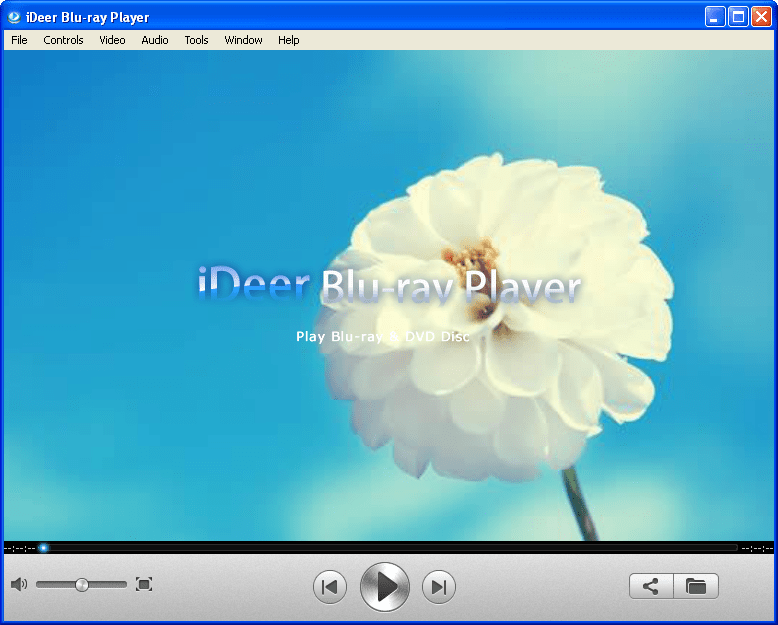
Task: Maximize the iDeer Blu-ray Player window
Action: pyautogui.click(x=738, y=17)
